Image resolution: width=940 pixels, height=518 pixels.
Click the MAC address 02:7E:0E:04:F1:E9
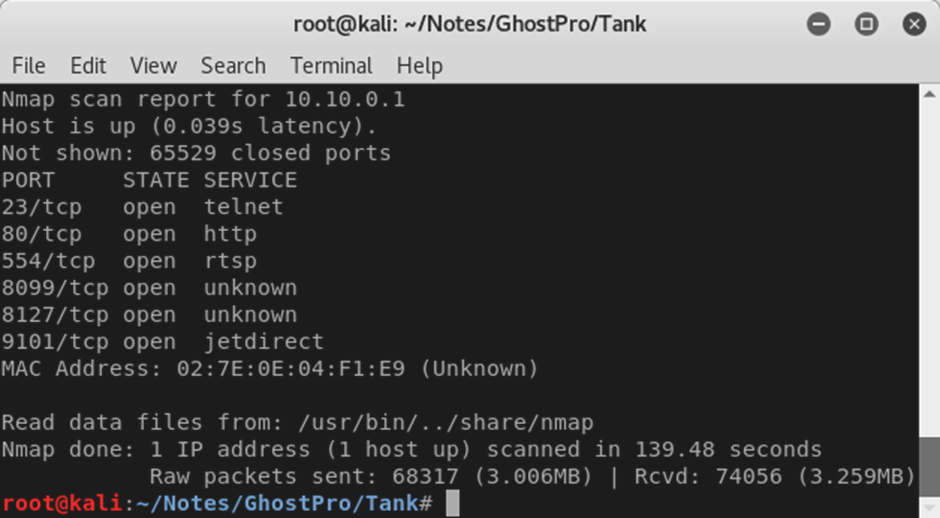(291, 369)
